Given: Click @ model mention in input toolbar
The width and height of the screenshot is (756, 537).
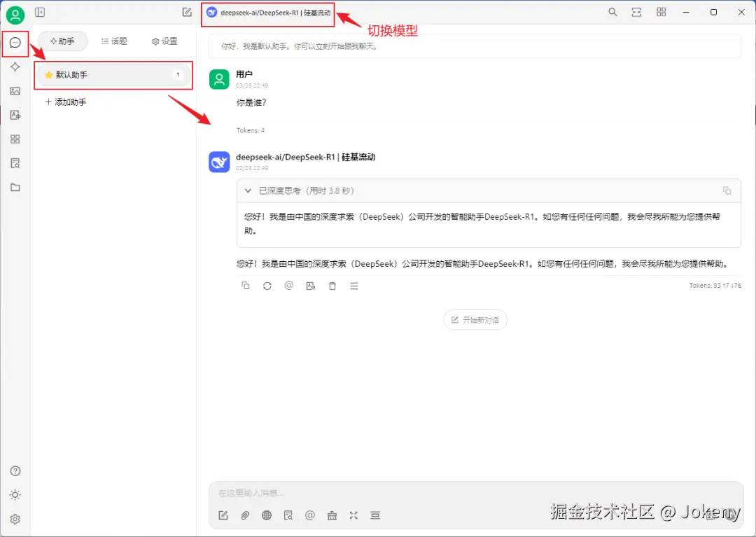Looking at the screenshot, I should [310, 515].
